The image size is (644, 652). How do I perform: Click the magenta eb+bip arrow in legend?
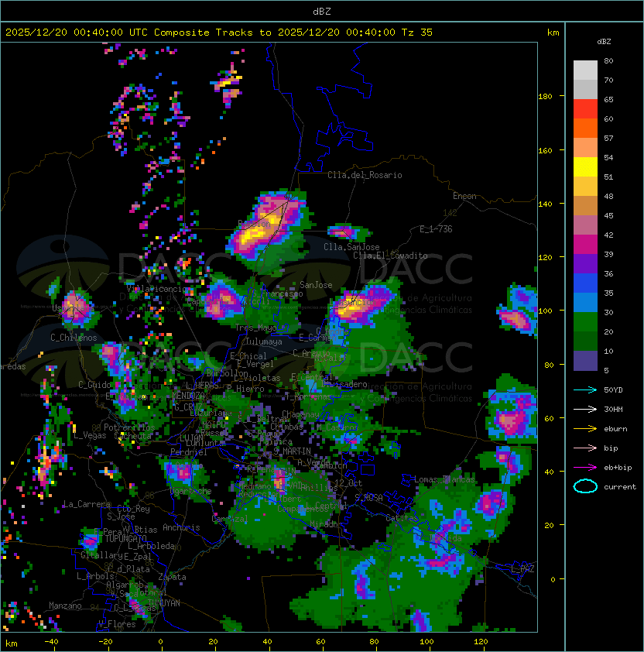coord(585,468)
